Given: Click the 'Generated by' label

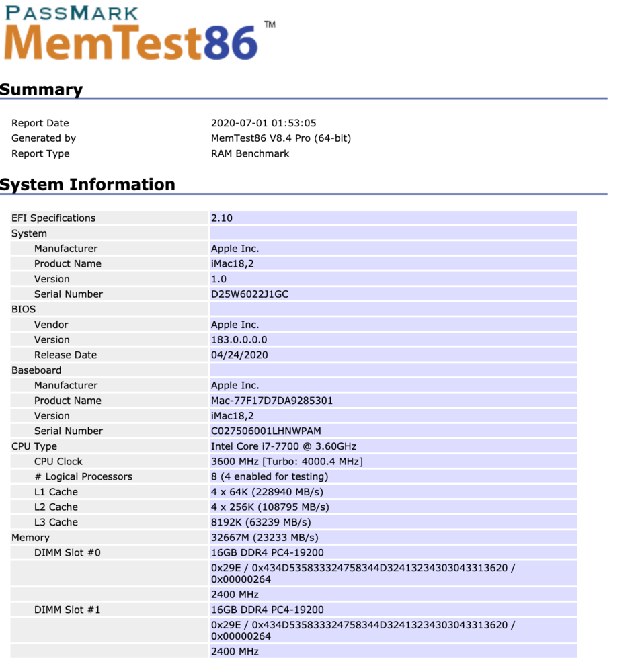Looking at the screenshot, I should [x=43, y=138].
